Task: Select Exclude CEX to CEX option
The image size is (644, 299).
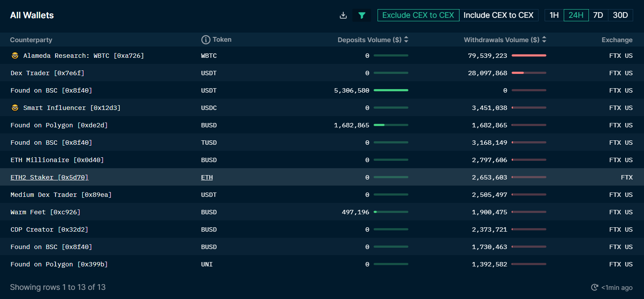Action: [x=418, y=15]
